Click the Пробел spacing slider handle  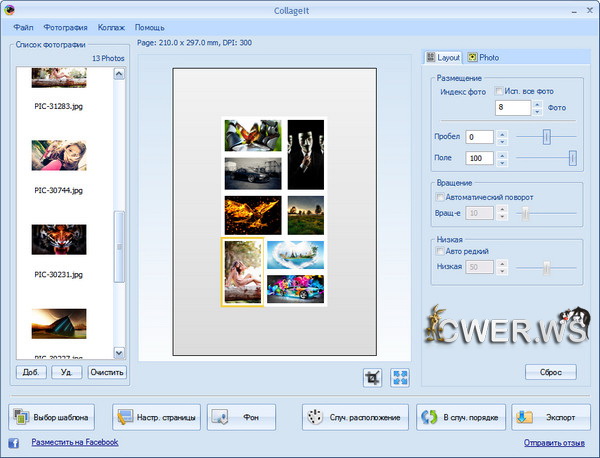click(x=546, y=136)
